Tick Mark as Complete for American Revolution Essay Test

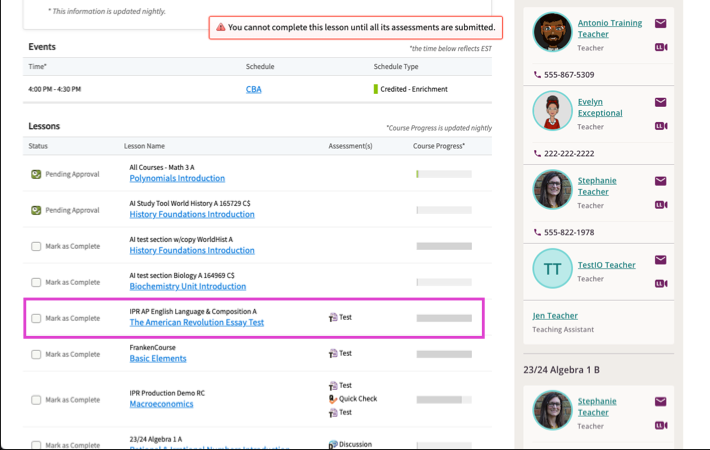tap(36, 318)
